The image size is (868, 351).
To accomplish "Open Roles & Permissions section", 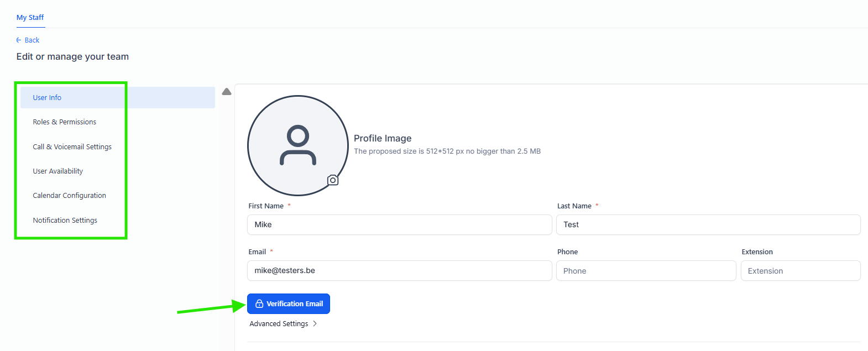I will coord(64,122).
